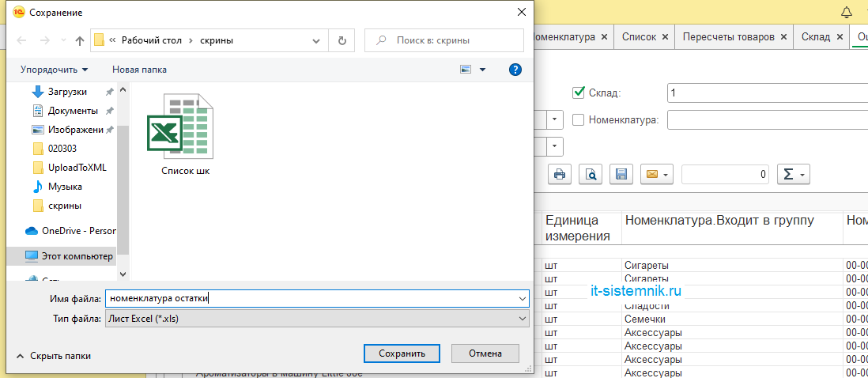Click the floppy disk save icon

click(621, 174)
